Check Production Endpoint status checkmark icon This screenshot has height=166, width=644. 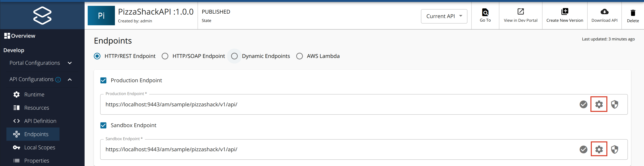(x=583, y=104)
